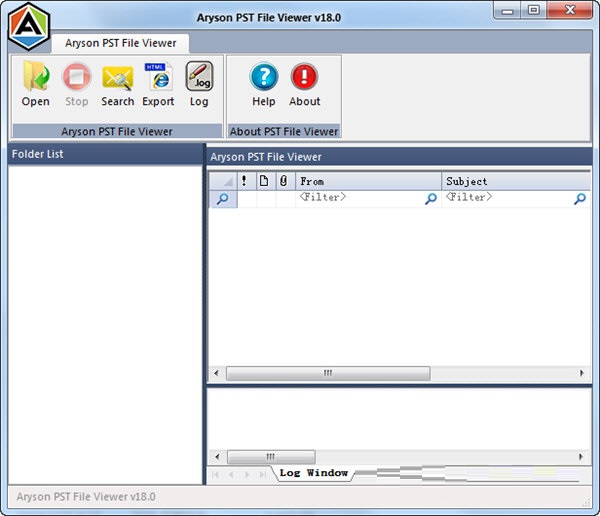Sort by the importance exclamation column header
Image resolution: width=600 pixels, height=516 pixels.
coord(244,181)
